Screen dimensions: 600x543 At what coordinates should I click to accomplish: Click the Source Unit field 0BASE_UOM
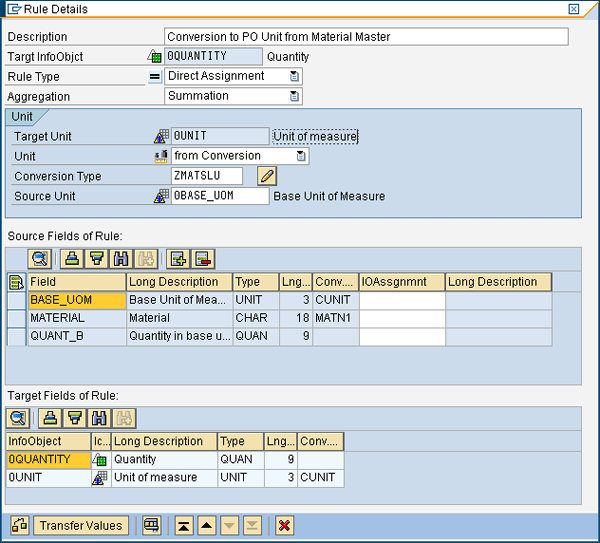[220, 196]
